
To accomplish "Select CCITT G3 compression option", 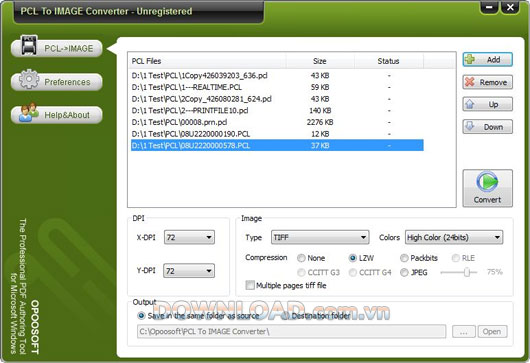I will click(x=301, y=272).
